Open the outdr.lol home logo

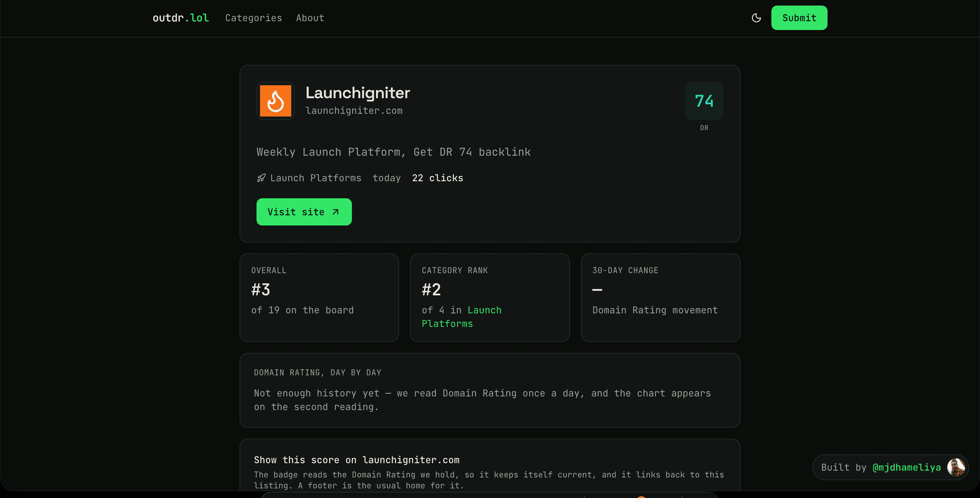[x=181, y=18]
